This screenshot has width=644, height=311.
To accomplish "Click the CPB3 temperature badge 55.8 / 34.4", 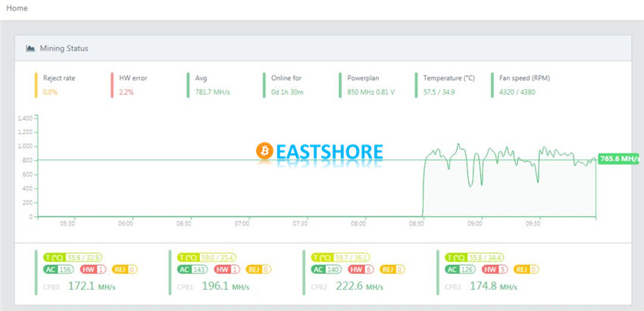I will (475, 258).
